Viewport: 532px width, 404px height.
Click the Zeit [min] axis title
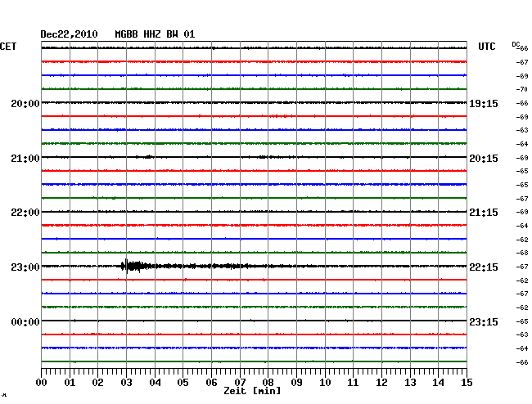(252, 391)
